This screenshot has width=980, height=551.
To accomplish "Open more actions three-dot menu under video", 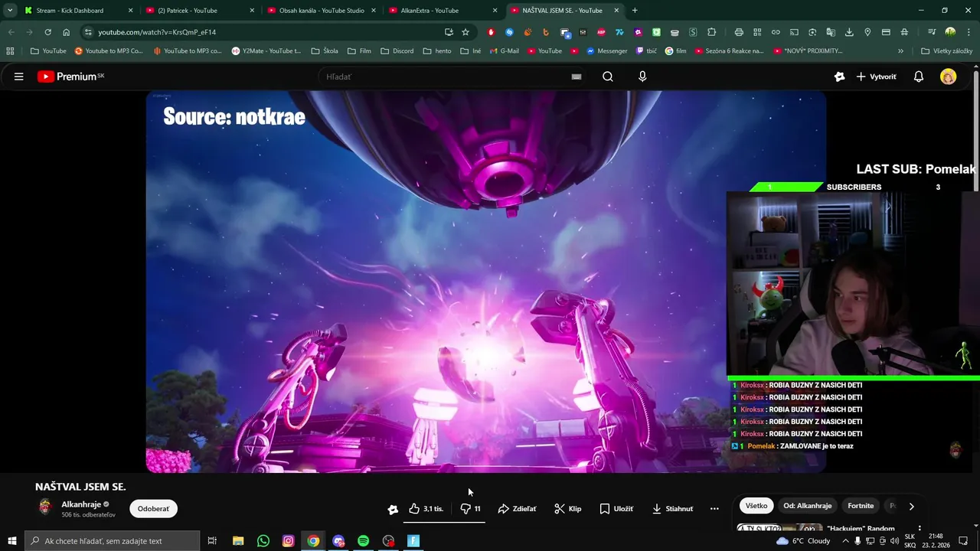I will pos(714,509).
